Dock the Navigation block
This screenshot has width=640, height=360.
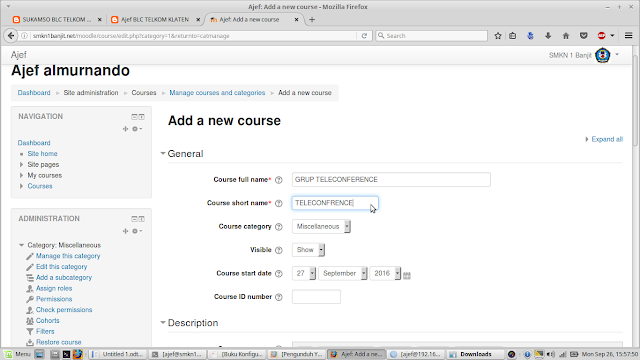(x=142, y=117)
